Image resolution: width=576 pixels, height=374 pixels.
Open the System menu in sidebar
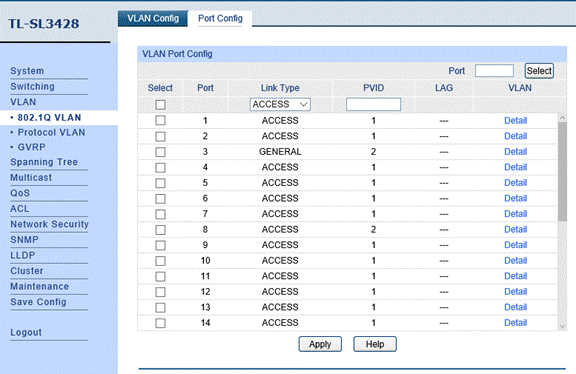pos(27,71)
